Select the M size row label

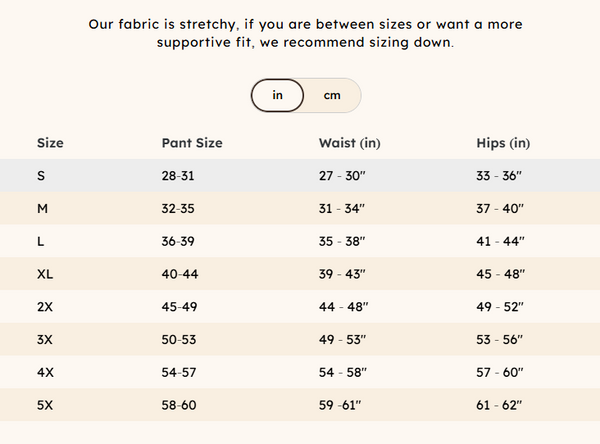(42, 208)
